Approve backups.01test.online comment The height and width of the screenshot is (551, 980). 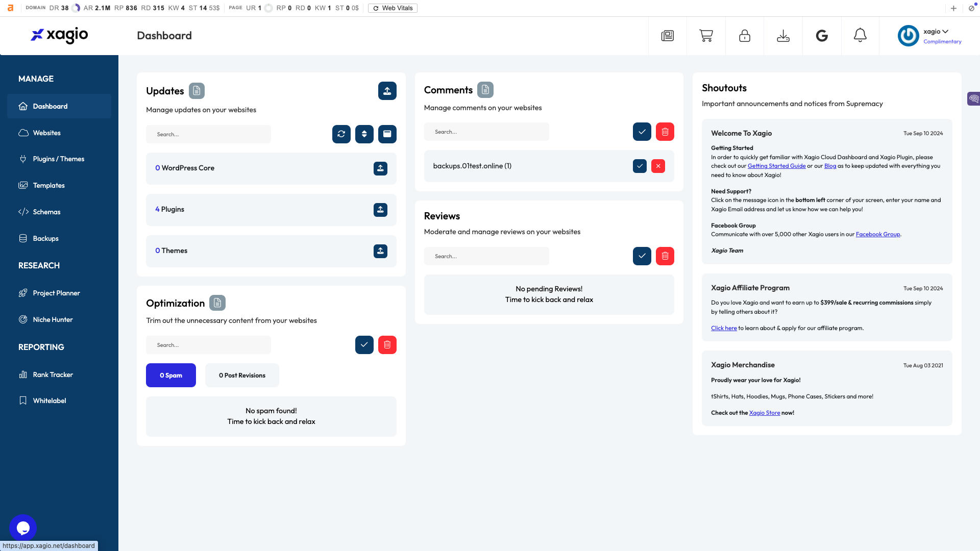[640, 166]
